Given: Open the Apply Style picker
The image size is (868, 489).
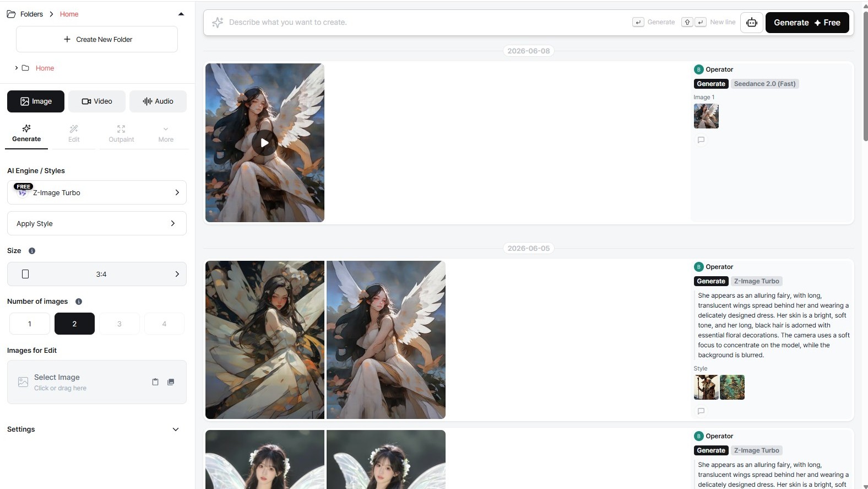Looking at the screenshot, I should pyautogui.click(x=97, y=223).
